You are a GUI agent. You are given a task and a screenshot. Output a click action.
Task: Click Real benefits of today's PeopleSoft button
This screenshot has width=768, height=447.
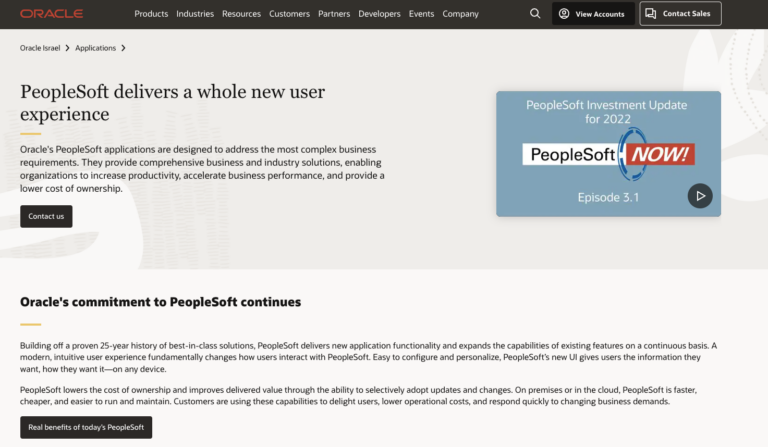coord(86,427)
